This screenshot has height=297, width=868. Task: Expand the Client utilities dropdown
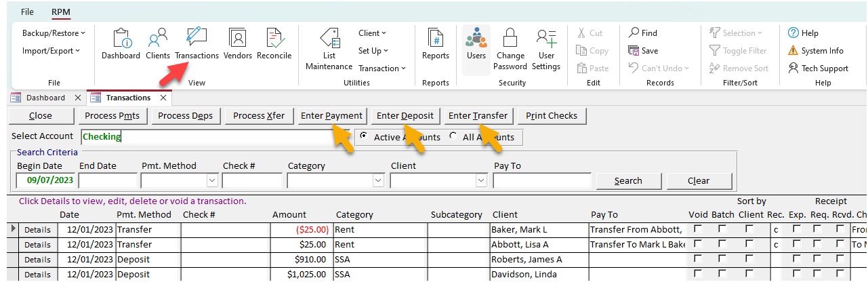point(372,33)
